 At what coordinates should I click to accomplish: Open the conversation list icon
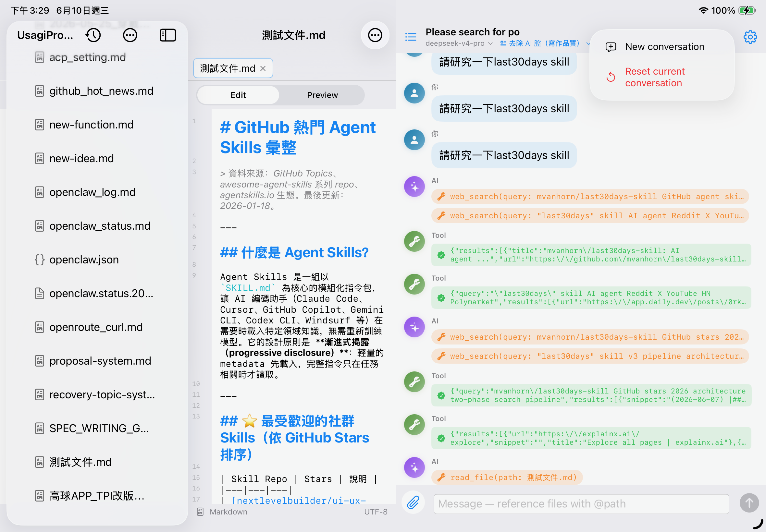coord(411,37)
